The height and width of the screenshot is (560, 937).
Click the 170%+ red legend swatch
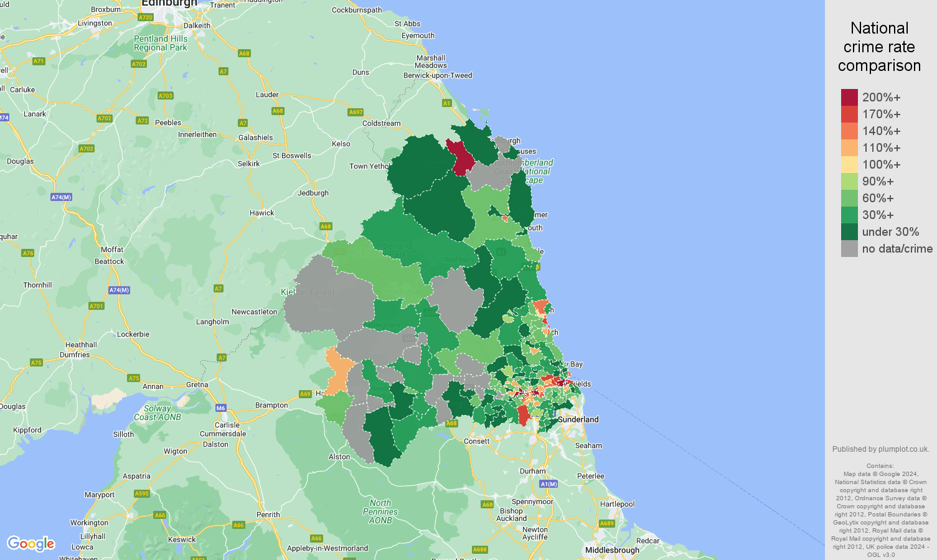click(x=849, y=114)
